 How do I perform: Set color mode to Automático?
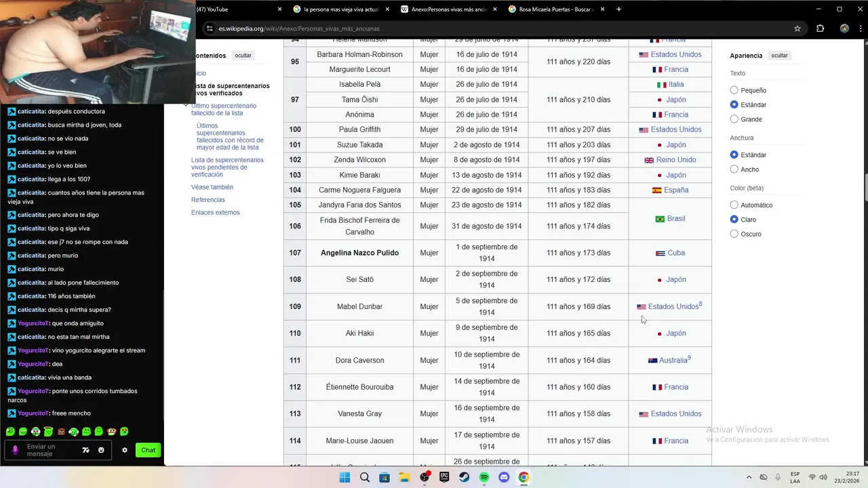(734, 205)
